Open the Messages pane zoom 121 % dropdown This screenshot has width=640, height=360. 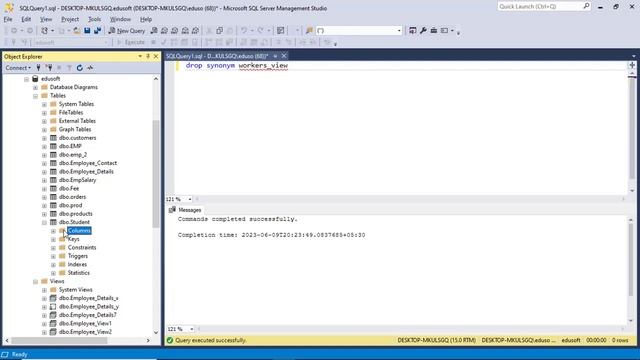[x=191, y=329]
